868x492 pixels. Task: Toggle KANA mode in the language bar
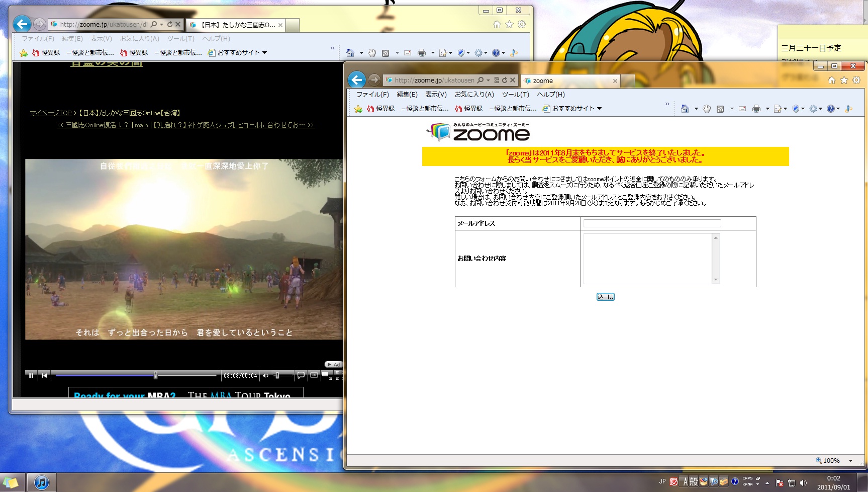point(748,484)
